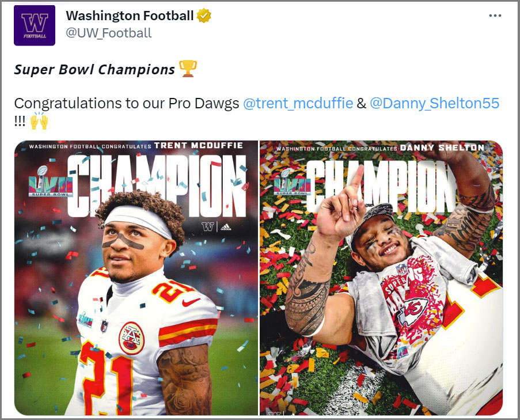This screenshot has height=420, width=520.
Task: Open the Washington Football display name
Action: pos(130,16)
